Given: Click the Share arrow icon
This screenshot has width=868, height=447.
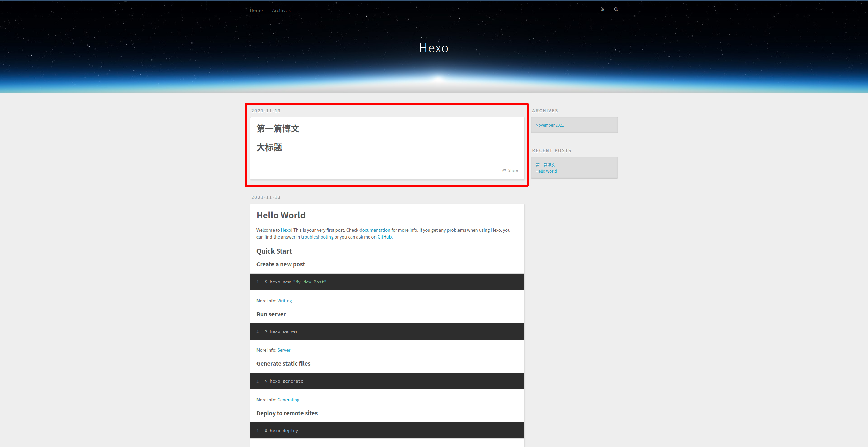Looking at the screenshot, I should [504, 170].
